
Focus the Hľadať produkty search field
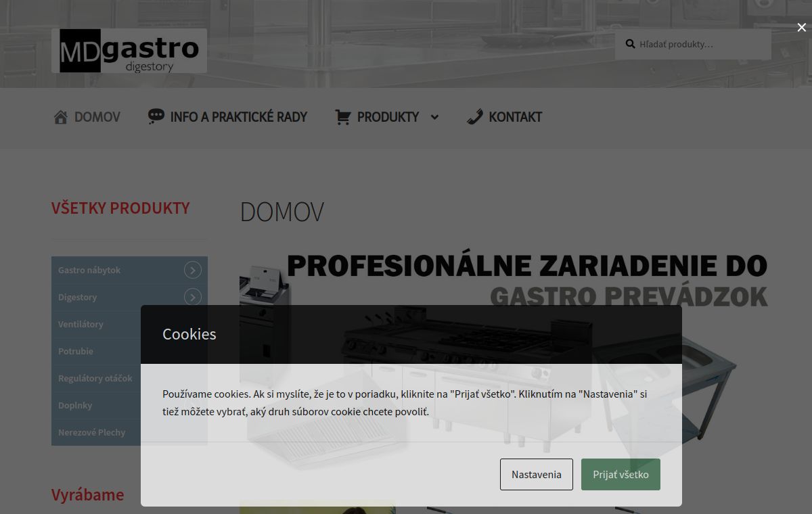693,44
